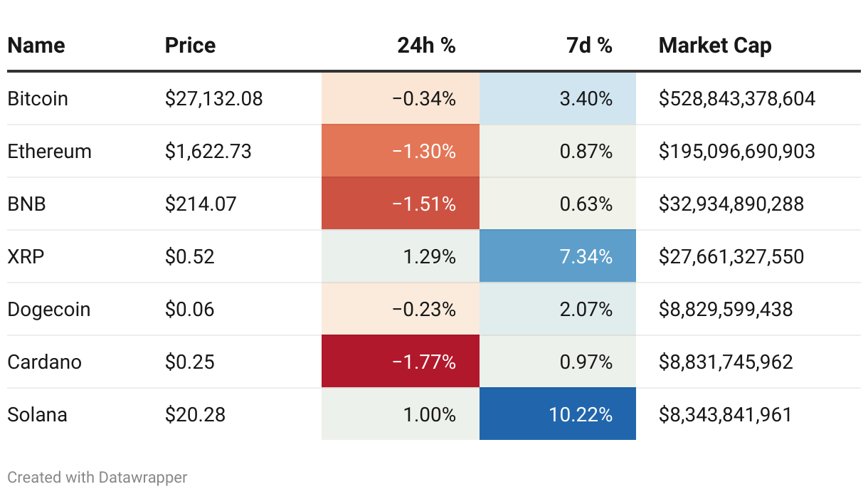Select Bitcoin's price $27,132.08
This screenshot has height=494, width=868.
point(213,98)
